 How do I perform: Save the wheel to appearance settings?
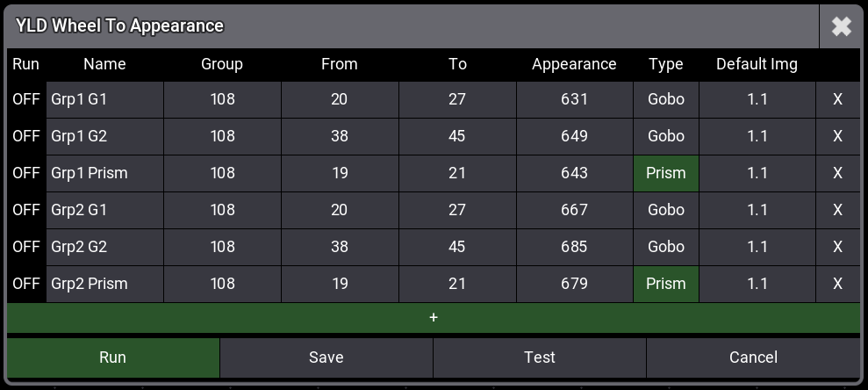[326, 357]
